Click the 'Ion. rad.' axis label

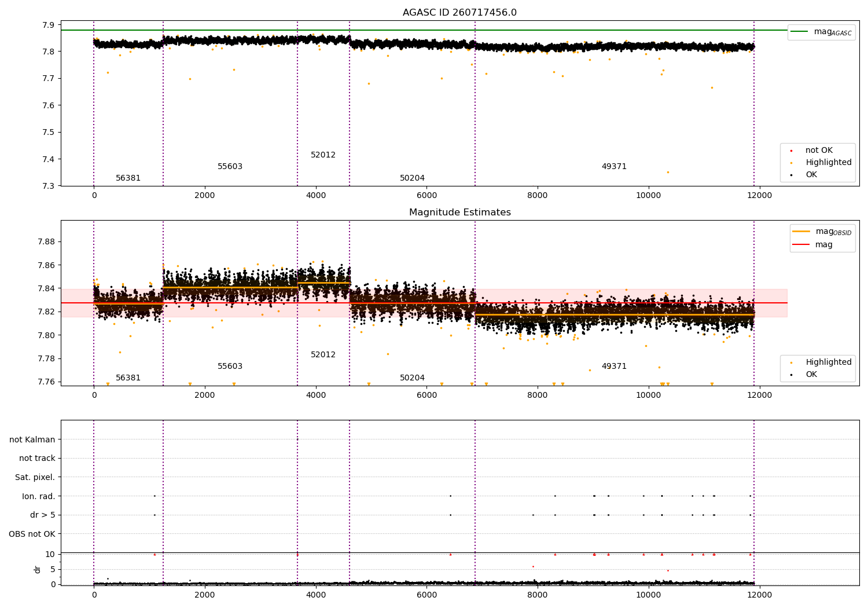39,496
